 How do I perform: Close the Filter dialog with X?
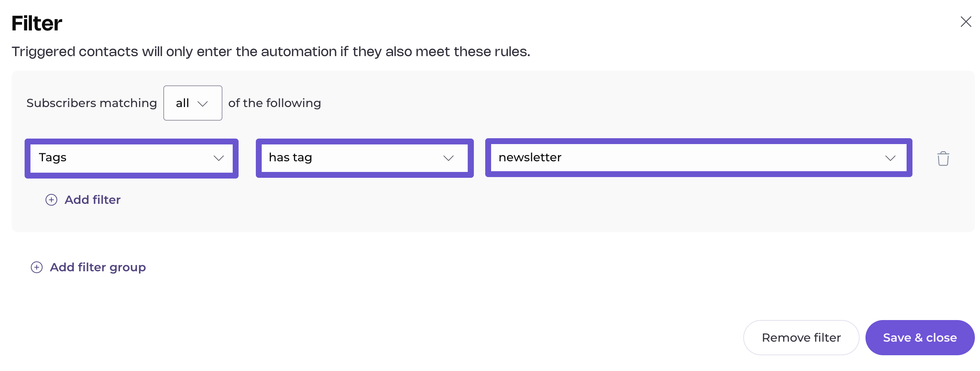point(966,22)
